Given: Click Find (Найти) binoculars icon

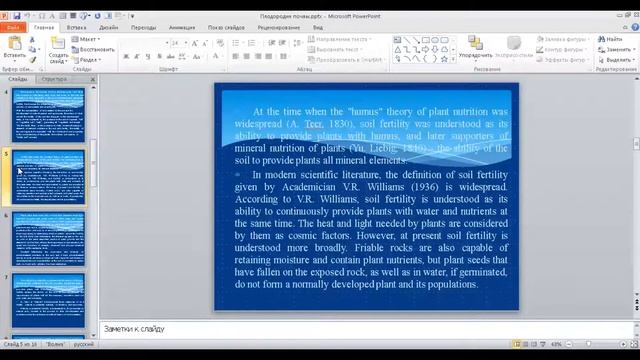Looking at the screenshot, I should point(601,39).
